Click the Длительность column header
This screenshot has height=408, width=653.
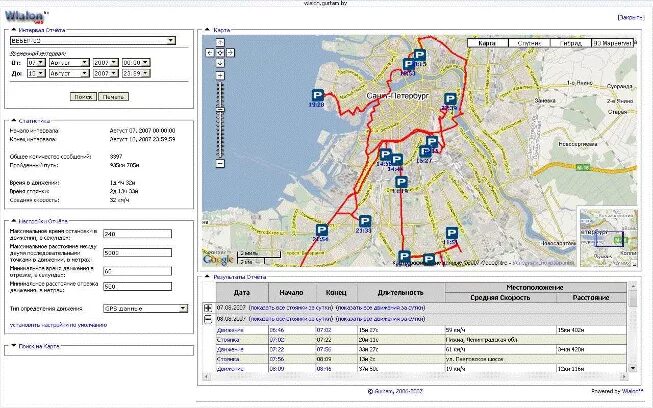point(401,293)
